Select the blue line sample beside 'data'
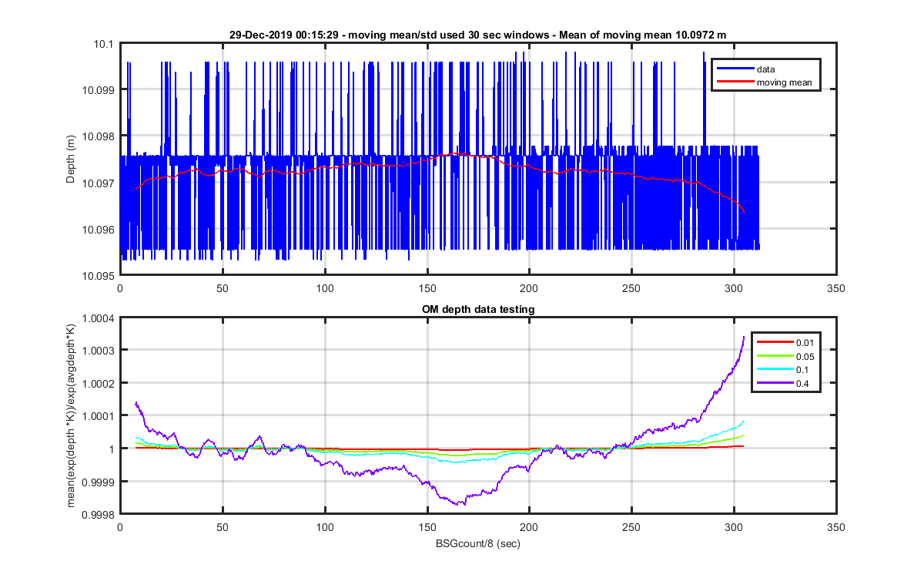This screenshot has width=924, height=578. coord(734,69)
